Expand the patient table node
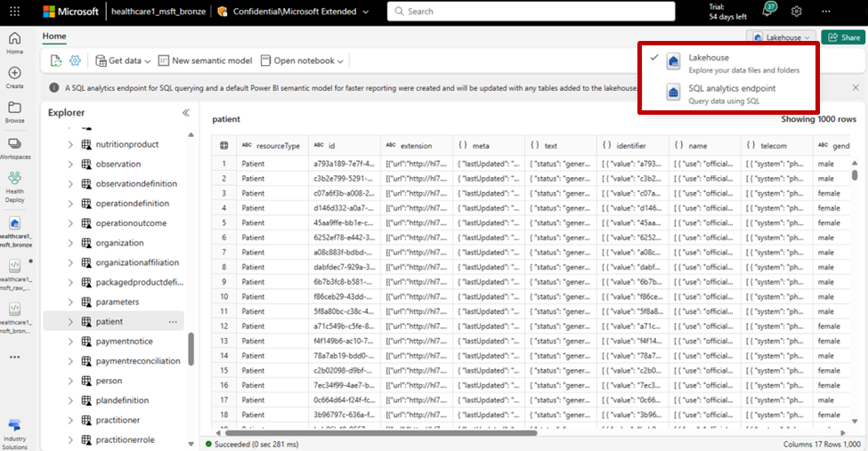The width and height of the screenshot is (868, 451). click(70, 321)
